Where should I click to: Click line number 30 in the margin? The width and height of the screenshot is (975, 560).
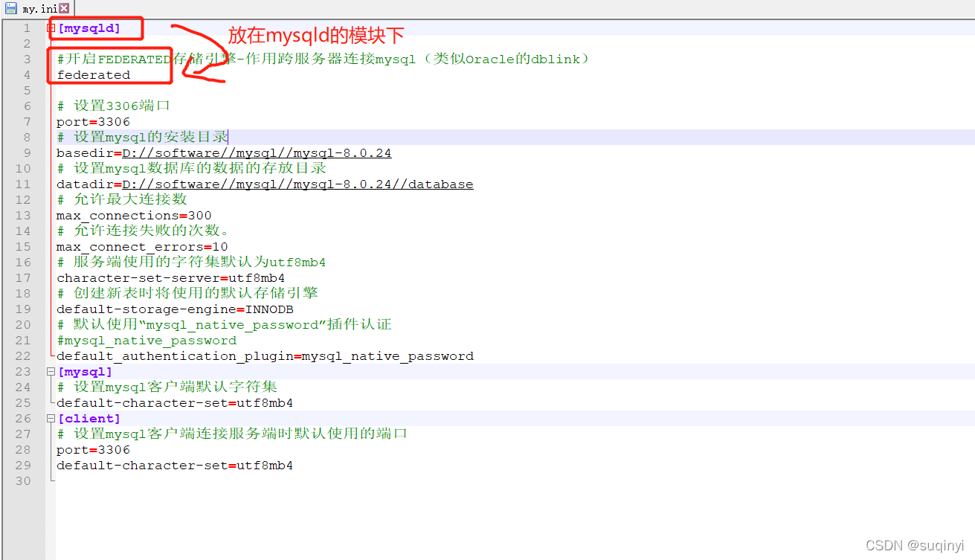pyautogui.click(x=23, y=481)
